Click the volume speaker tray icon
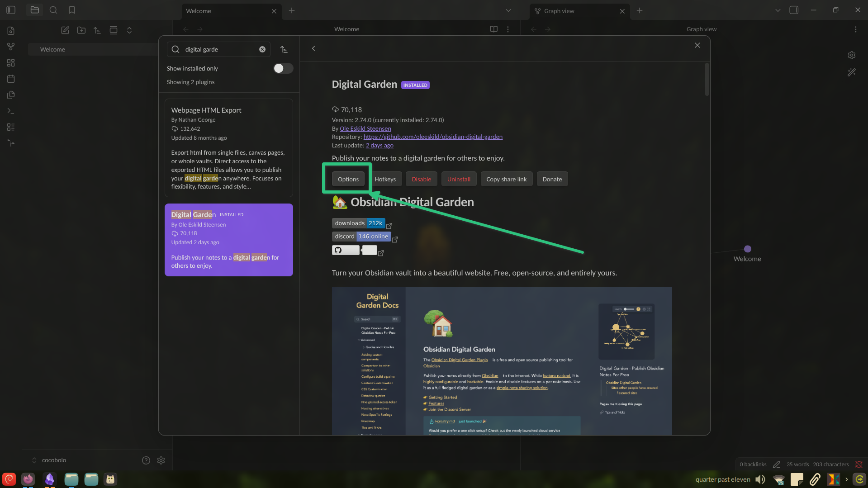Screen dimensions: 868x488 point(760,479)
